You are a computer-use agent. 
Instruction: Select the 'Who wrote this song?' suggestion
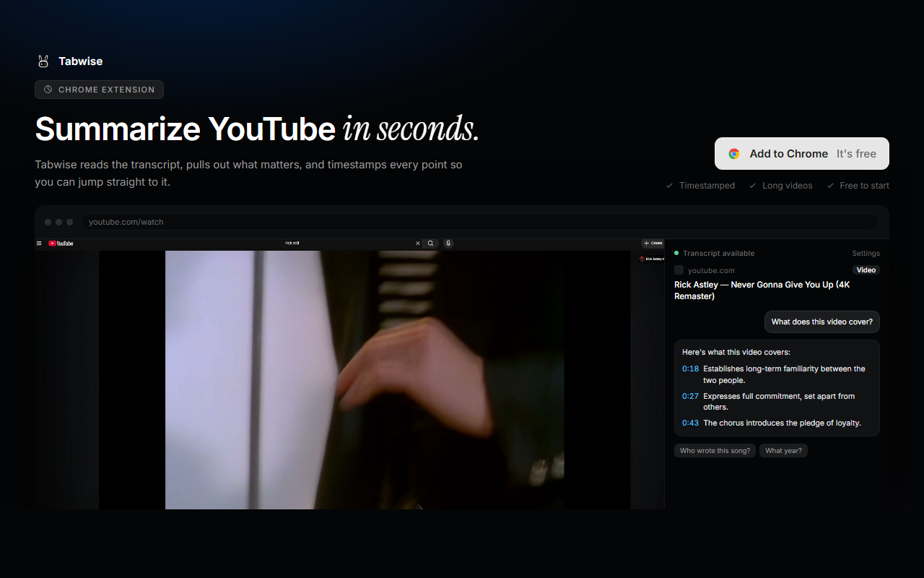[715, 450]
